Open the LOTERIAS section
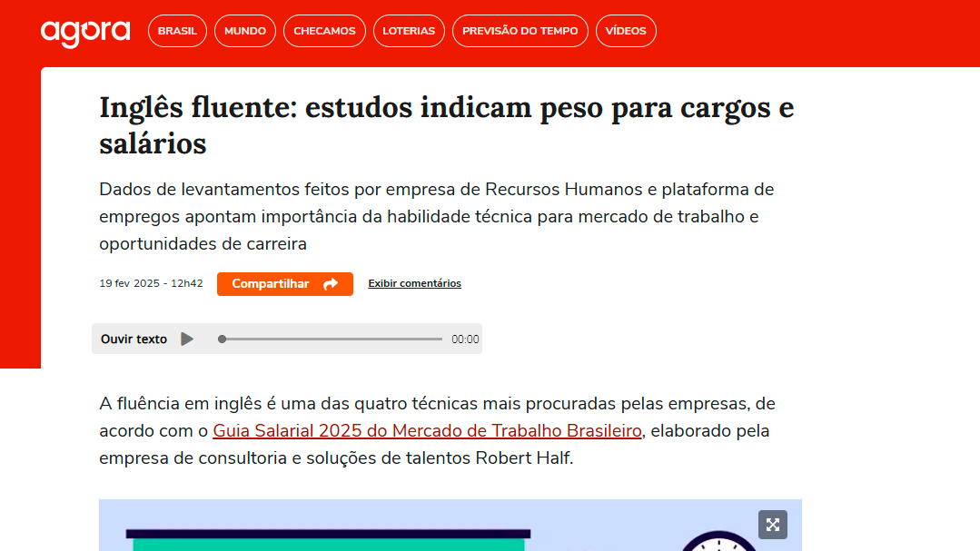 click(409, 31)
